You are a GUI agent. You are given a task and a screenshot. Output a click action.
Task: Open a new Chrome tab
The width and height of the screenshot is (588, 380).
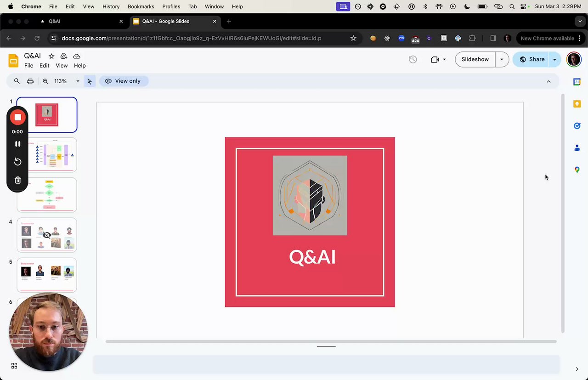(x=229, y=21)
